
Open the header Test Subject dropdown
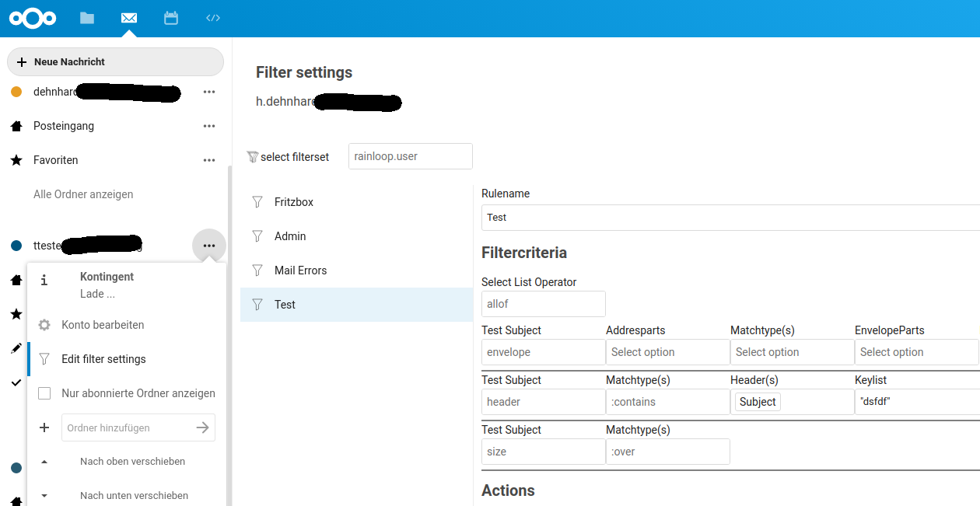click(x=544, y=402)
